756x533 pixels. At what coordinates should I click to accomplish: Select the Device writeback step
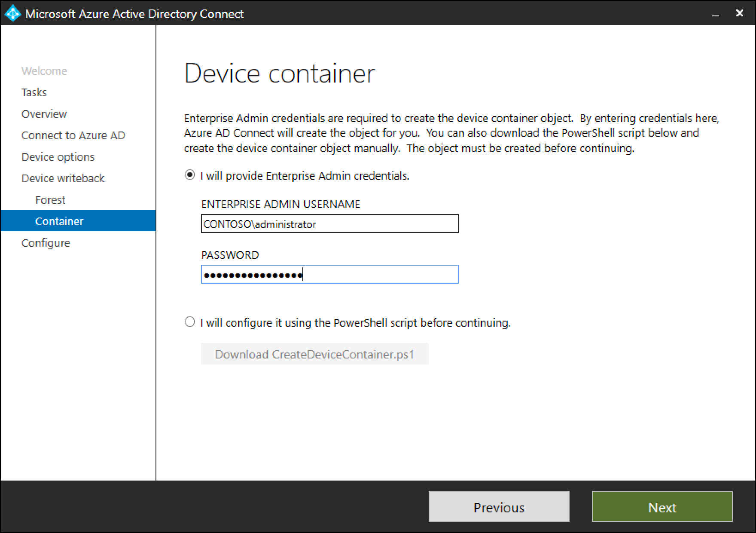(63, 178)
